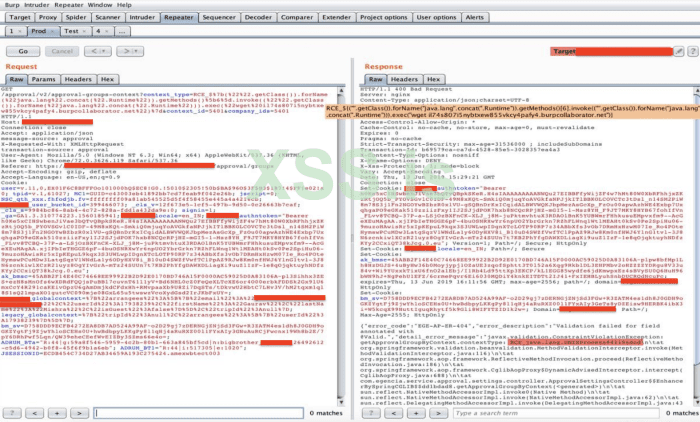The width and height of the screenshot is (700, 422).
Task: Close the Test repeater tab
Action: pyautogui.click(x=84, y=31)
